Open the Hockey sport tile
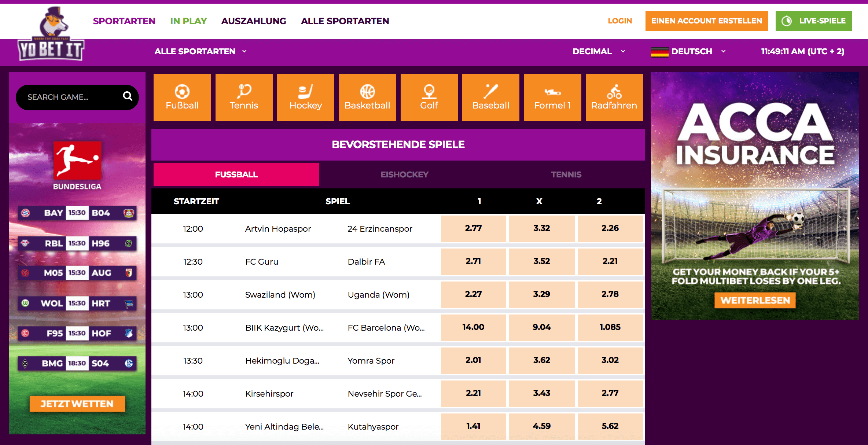 306,98
